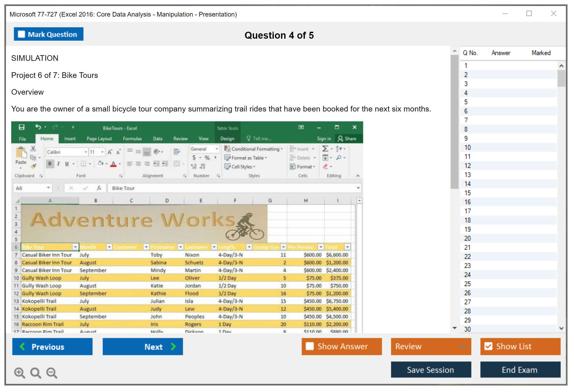Click the Bold icon in Excel ribbon
The image size is (574, 392).
[50, 164]
